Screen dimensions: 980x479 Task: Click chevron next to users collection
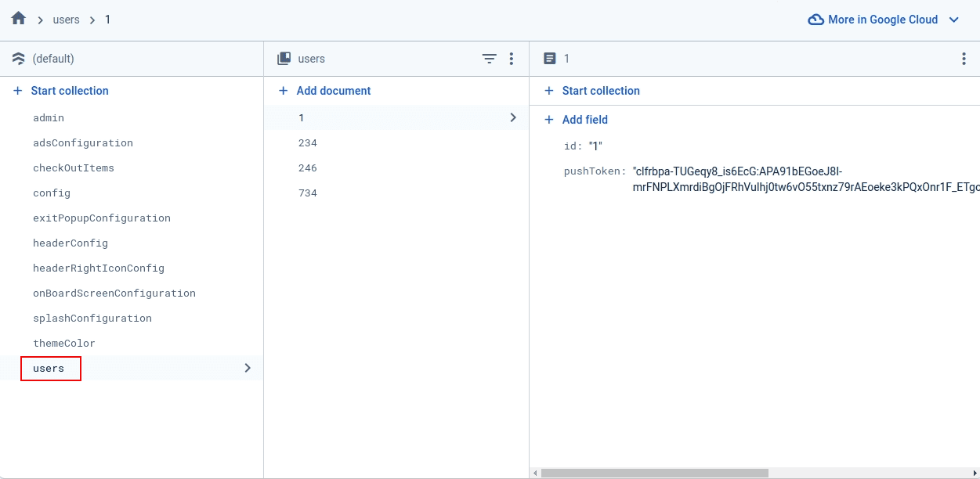click(x=248, y=368)
